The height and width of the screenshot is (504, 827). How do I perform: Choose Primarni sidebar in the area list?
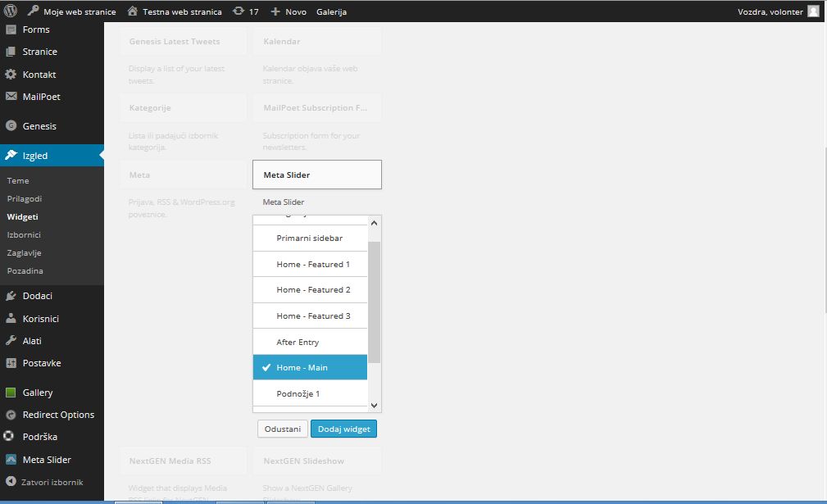(x=310, y=238)
